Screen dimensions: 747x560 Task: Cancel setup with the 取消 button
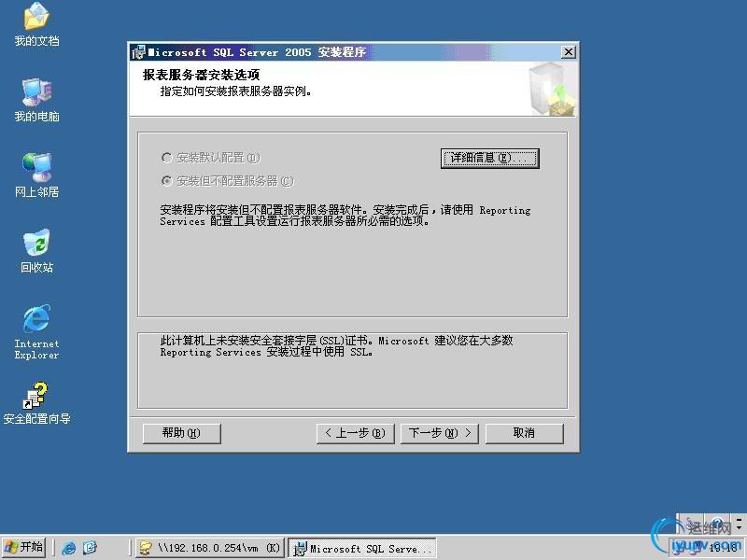[x=524, y=433]
